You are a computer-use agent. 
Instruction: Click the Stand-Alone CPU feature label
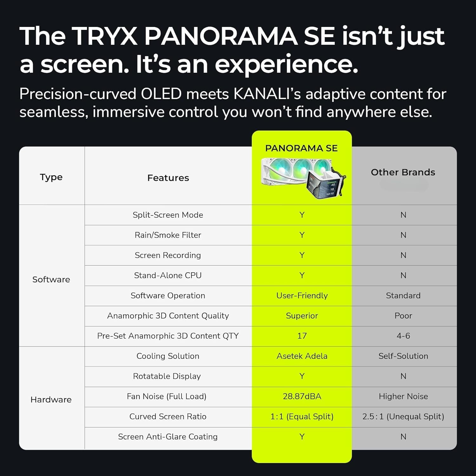tap(168, 275)
